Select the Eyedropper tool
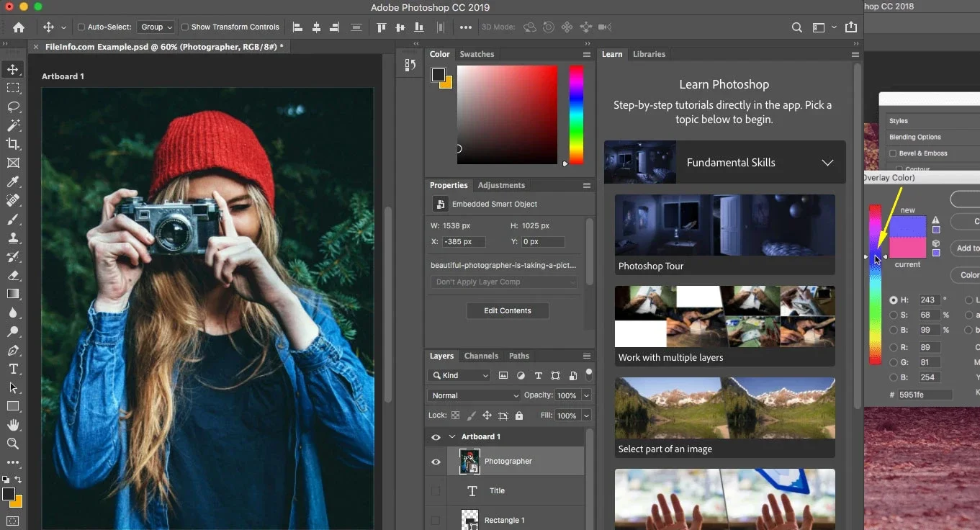 (x=13, y=181)
